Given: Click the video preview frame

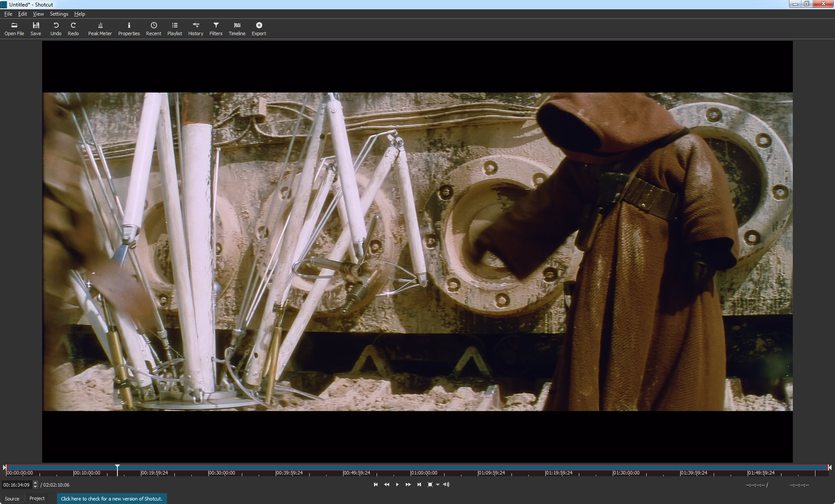Looking at the screenshot, I should click(x=417, y=252).
